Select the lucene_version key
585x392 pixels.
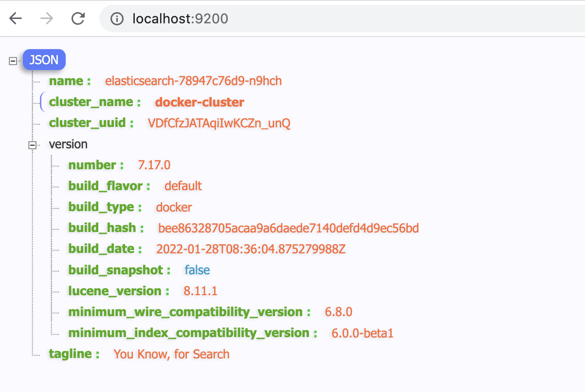tap(115, 291)
